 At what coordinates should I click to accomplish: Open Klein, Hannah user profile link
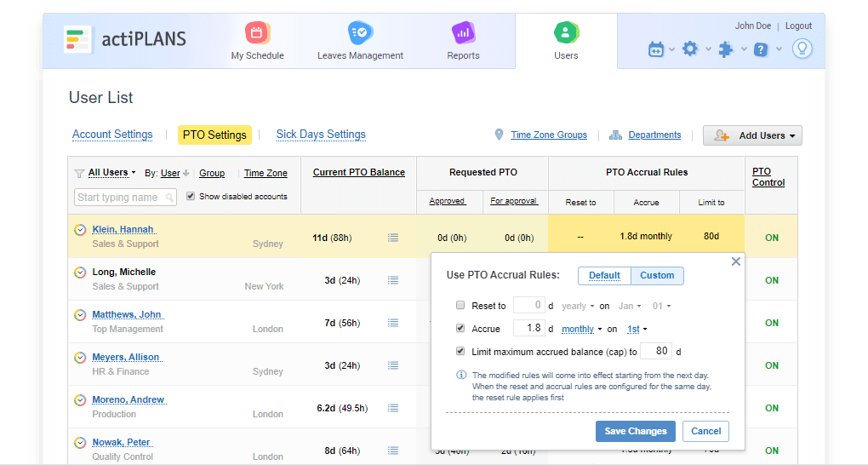click(123, 229)
